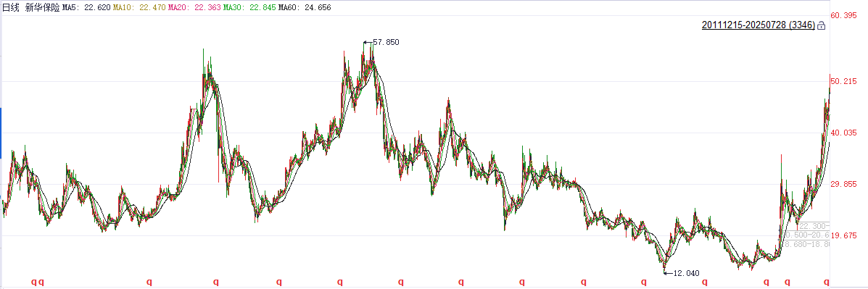The image size is (868, 289).
Task: Click the 40.035 price axis label
Action: (846, 133)
